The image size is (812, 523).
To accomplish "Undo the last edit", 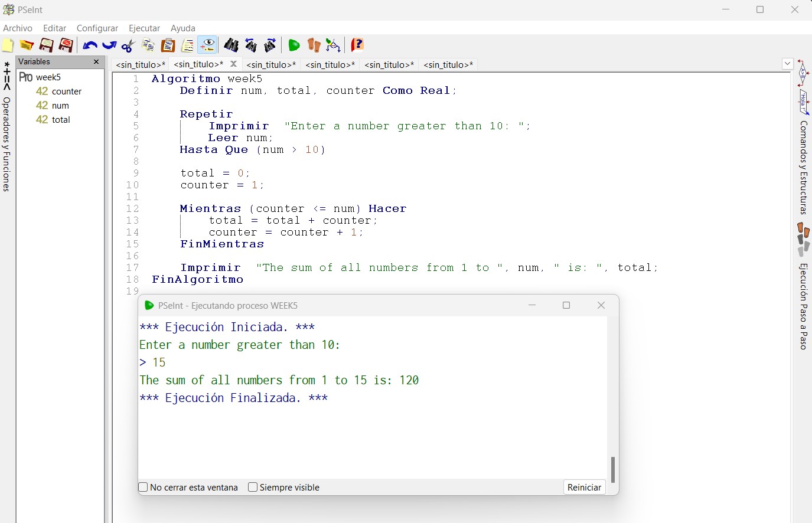I will pyautogui.click(x=90, y=45).
